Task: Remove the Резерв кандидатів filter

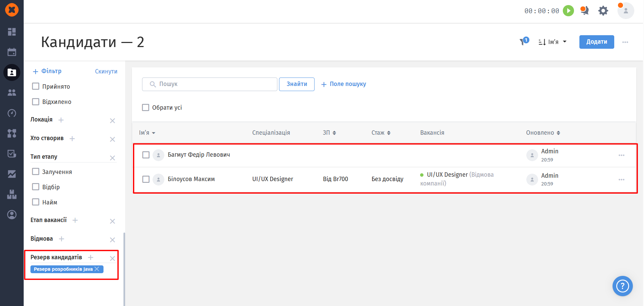Action: coord(113,259)
